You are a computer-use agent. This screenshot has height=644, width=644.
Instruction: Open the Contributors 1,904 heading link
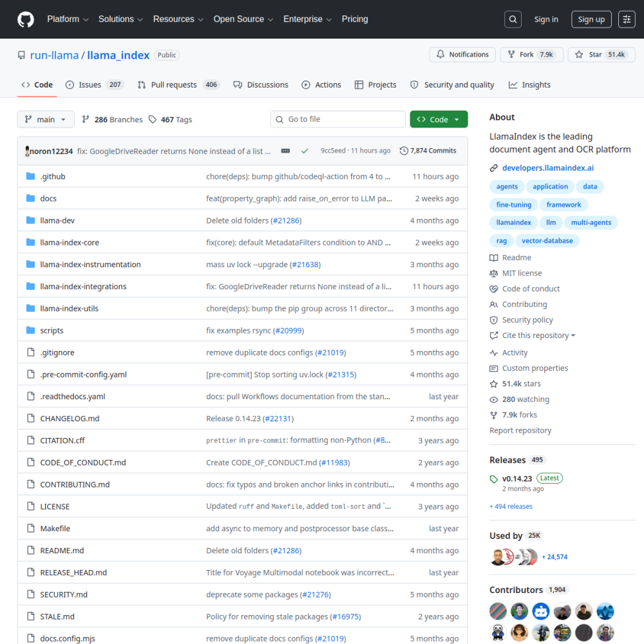point(528,590)
